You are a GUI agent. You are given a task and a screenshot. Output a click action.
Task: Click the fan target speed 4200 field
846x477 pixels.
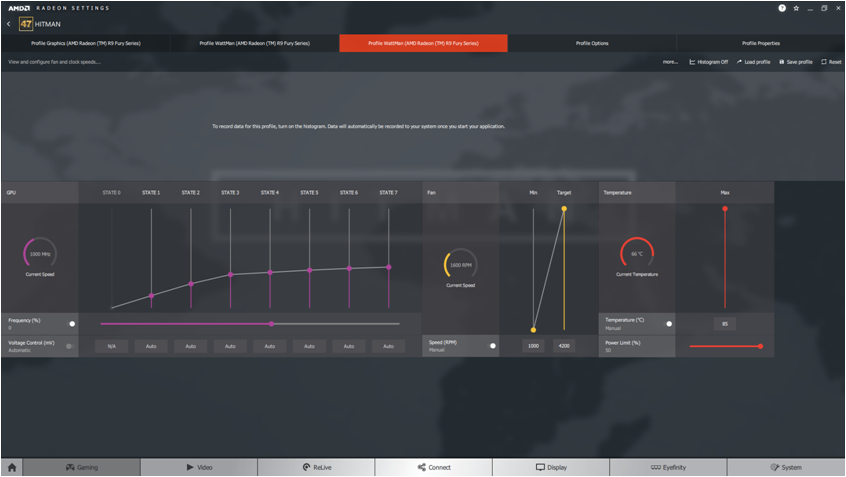click(x=564, y=346)
